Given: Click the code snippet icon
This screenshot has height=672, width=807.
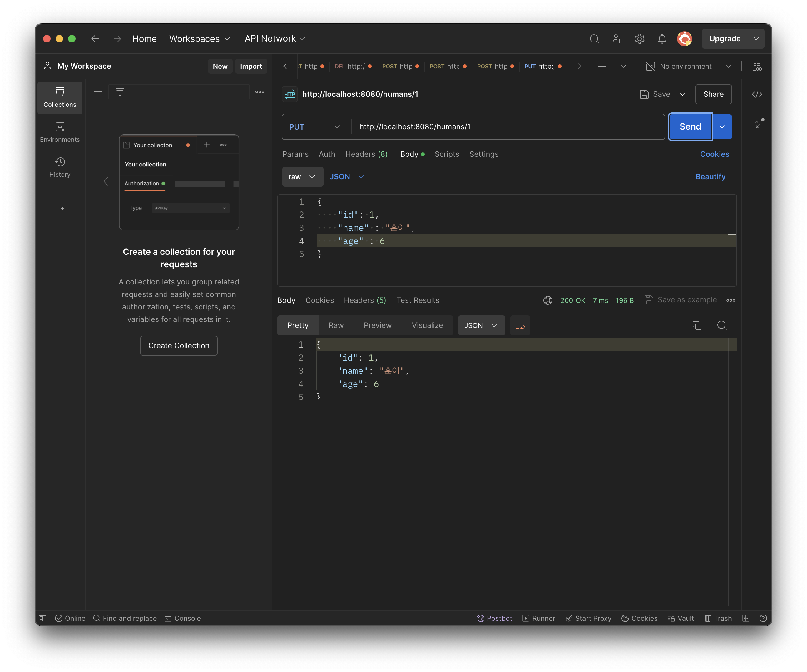Looking at the screenshot, I should click(757, 95).
